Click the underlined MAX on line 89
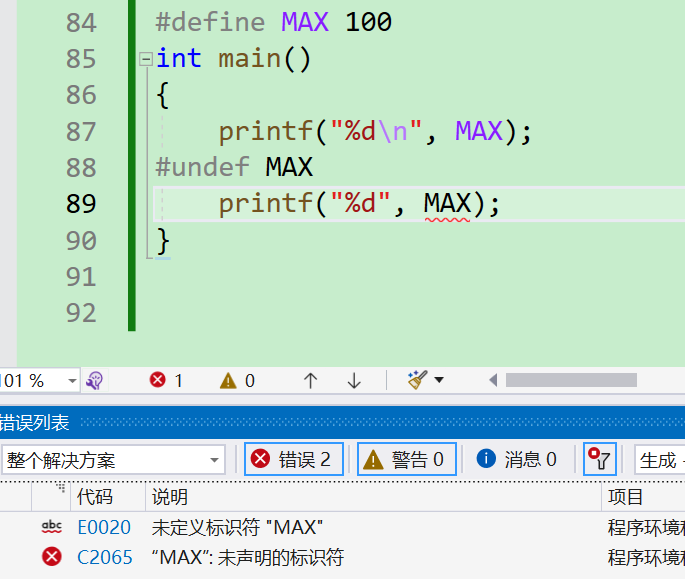The height and width of the screenshot is (579, 685). 447,204
